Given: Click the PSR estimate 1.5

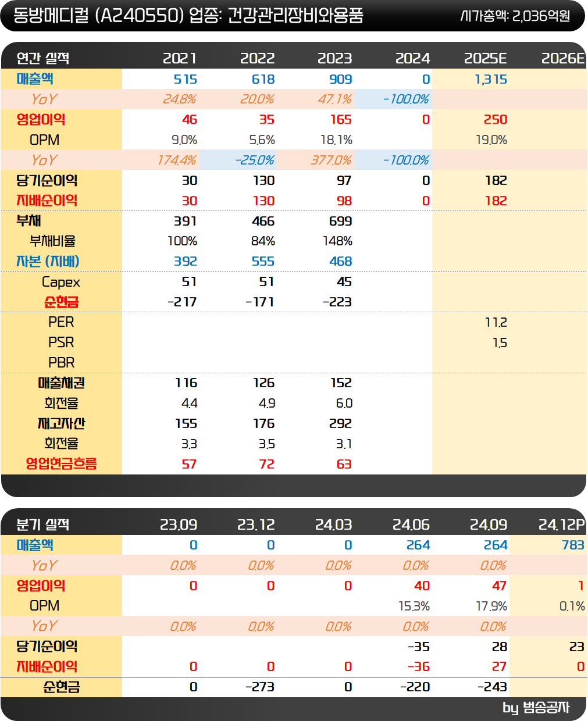Looking at the screenshot, I should point(500,342).
